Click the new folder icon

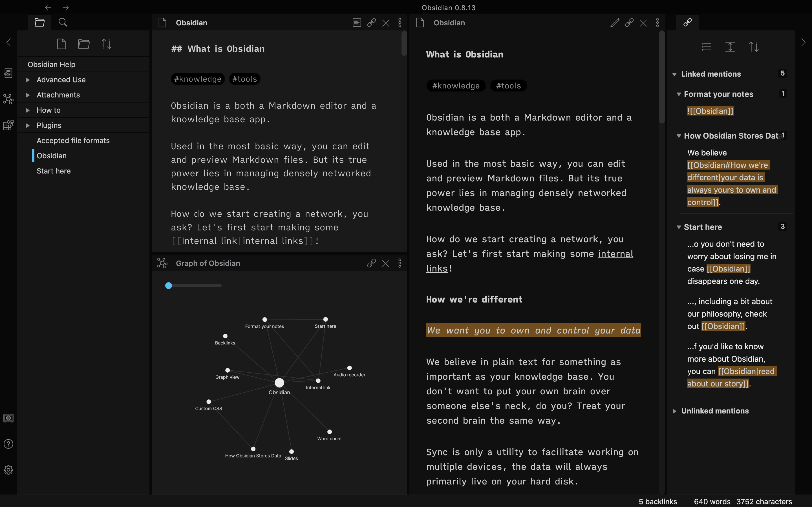(x=84, y=44)
